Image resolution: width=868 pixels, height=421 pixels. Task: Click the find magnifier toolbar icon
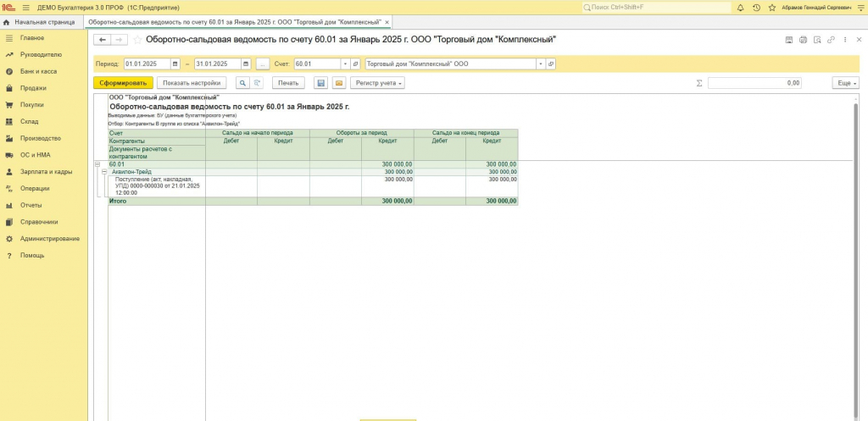(x=242, y=83)
